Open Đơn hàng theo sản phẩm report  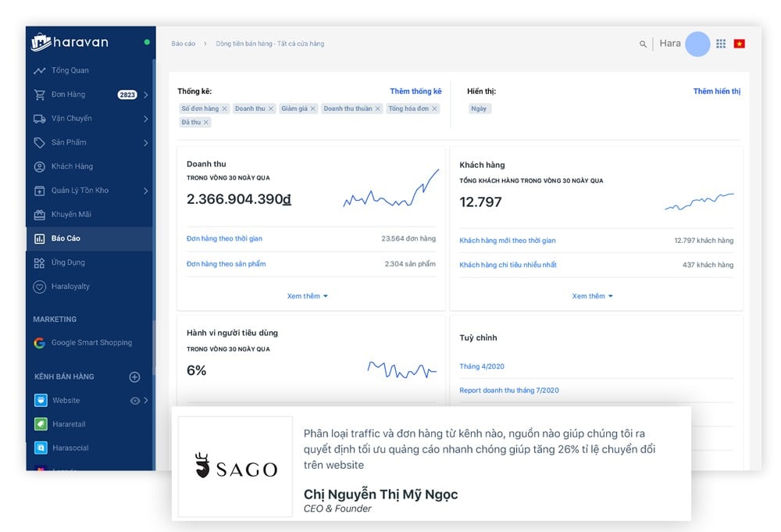point(226,264)
